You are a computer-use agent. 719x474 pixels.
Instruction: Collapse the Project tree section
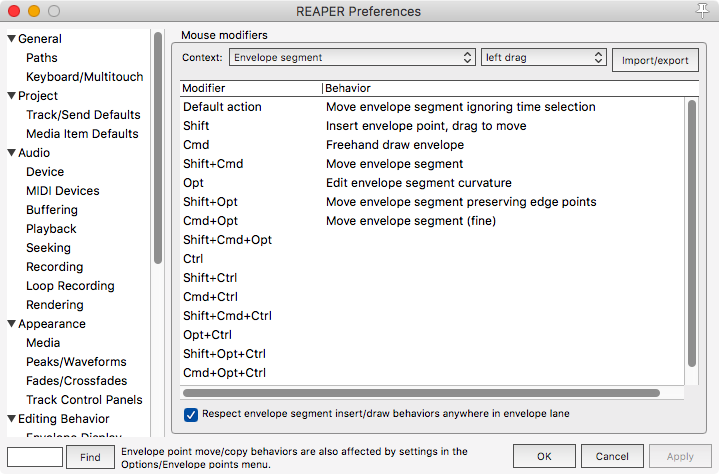11,95
